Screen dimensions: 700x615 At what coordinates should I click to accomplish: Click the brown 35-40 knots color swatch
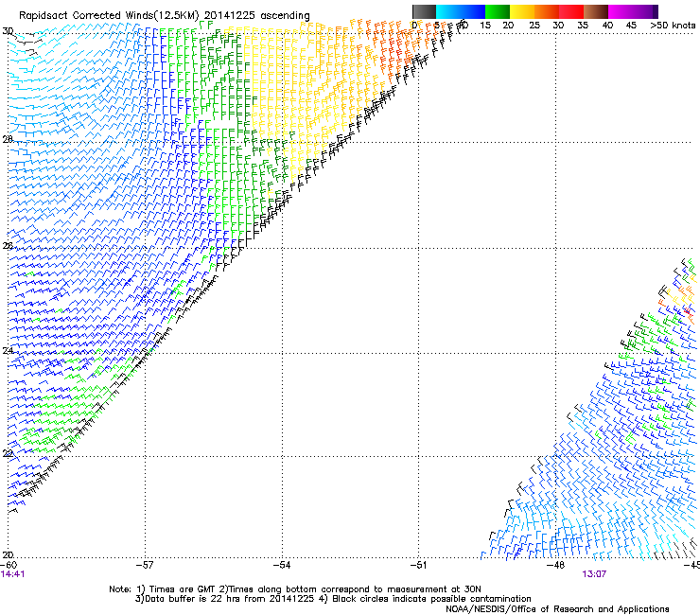[596, 11]
